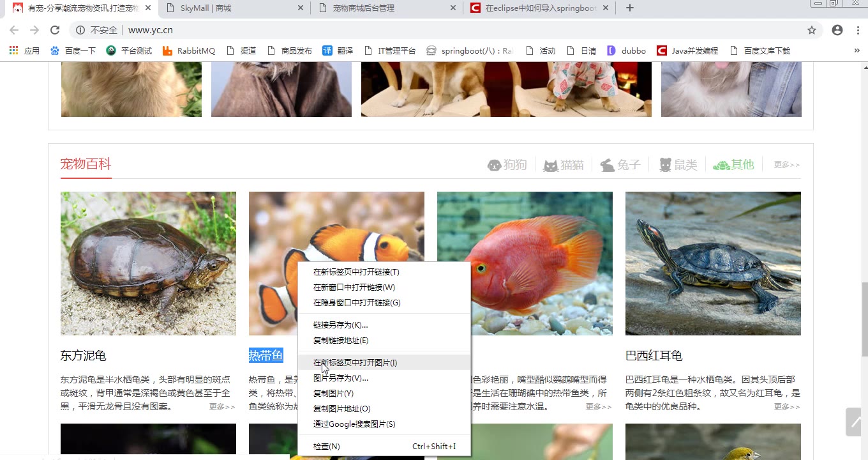Click 更多>> next to the category tabs
868x460 pixels.
coord(786,165)
